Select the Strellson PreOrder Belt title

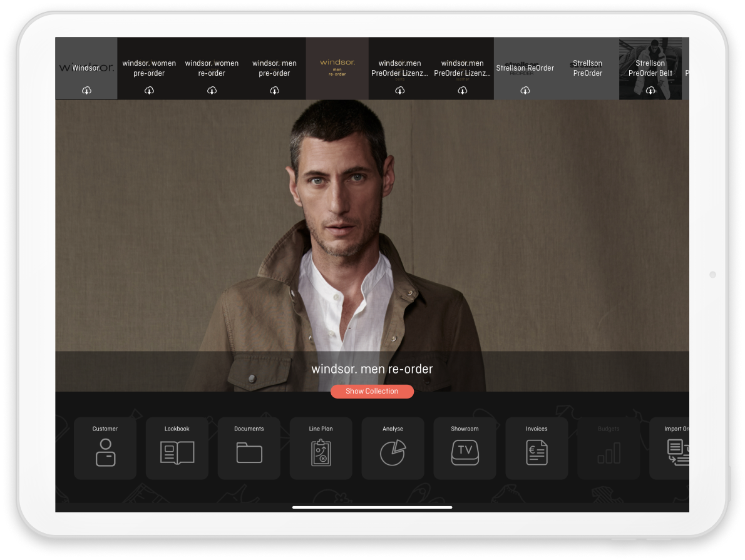650,68
